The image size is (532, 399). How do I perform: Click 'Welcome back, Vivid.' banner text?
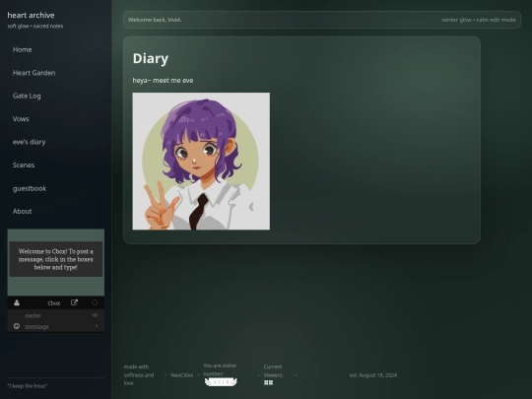[155, 20]
